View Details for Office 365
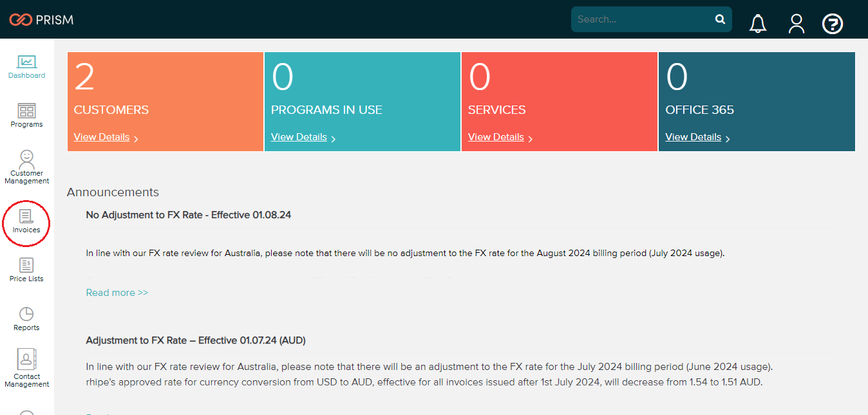868x415 pixels. click(x=693, y=136)
